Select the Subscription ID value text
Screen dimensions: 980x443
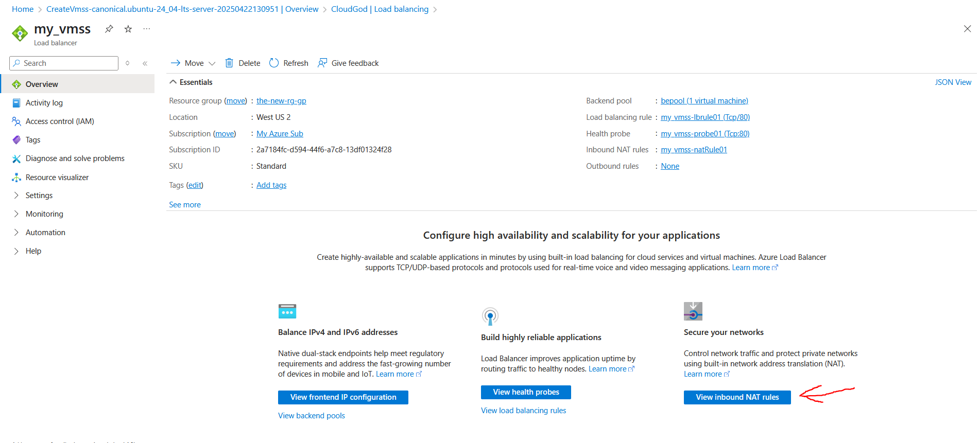coord(324,150)
